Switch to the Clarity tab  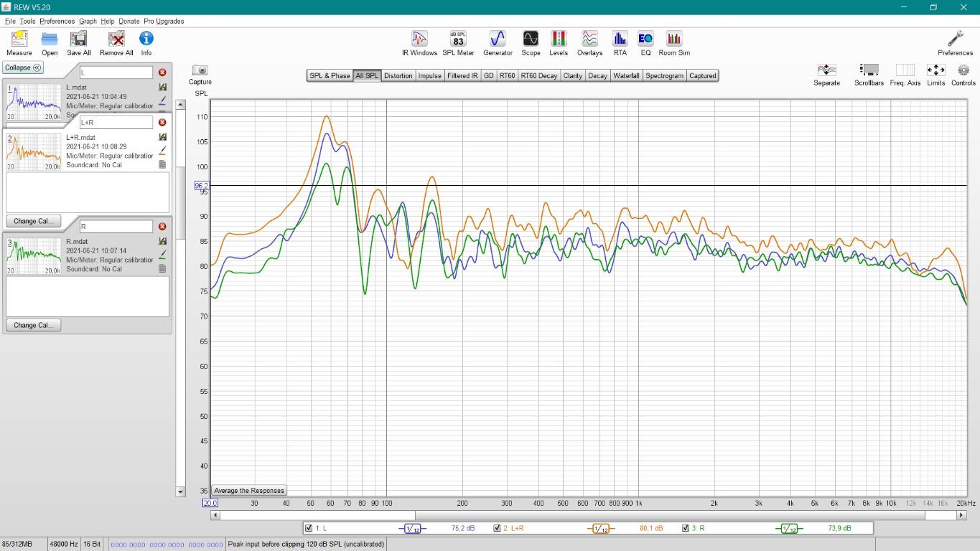(x=573, y=76)
